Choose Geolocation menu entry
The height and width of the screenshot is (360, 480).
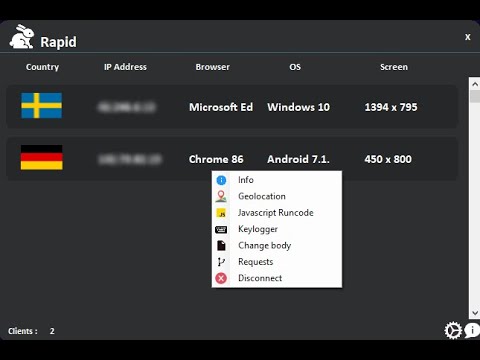coord(277,196)
